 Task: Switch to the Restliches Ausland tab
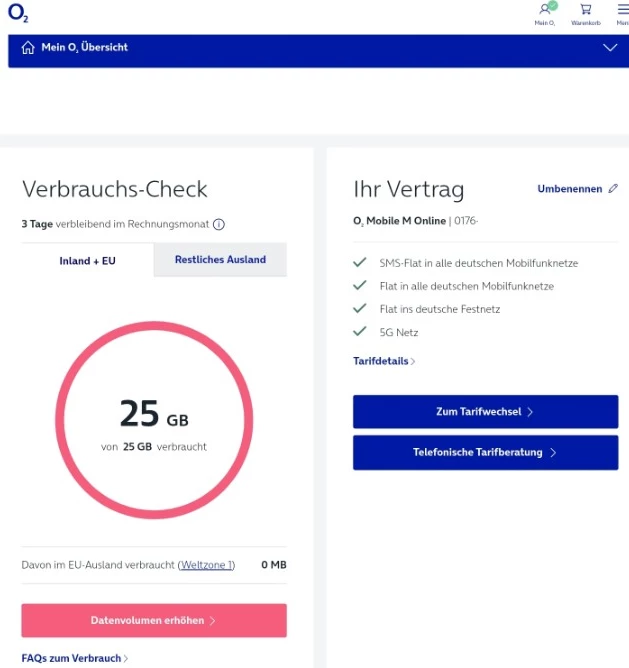click(220, 259)
